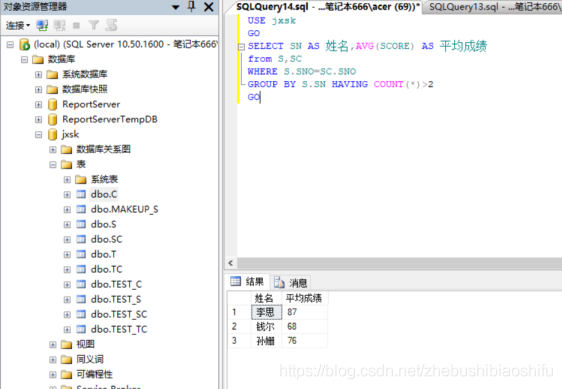Viewport: 562px width, 389px height.
Task: Expand the dbo.TEST_C table node
Action: pos(67,285)
